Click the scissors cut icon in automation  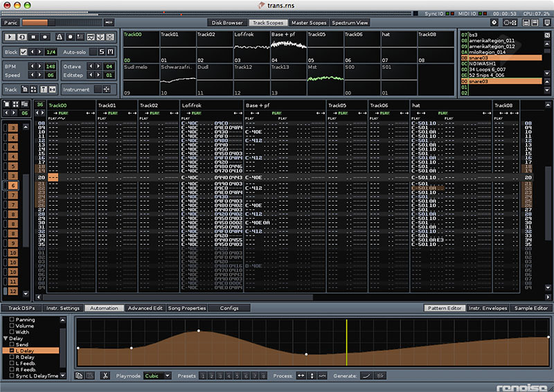[105, 375]
